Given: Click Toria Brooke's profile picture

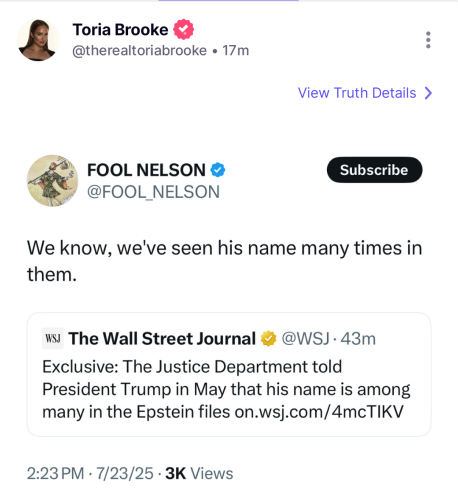Looking at the screenshot, I should [38, 40].
